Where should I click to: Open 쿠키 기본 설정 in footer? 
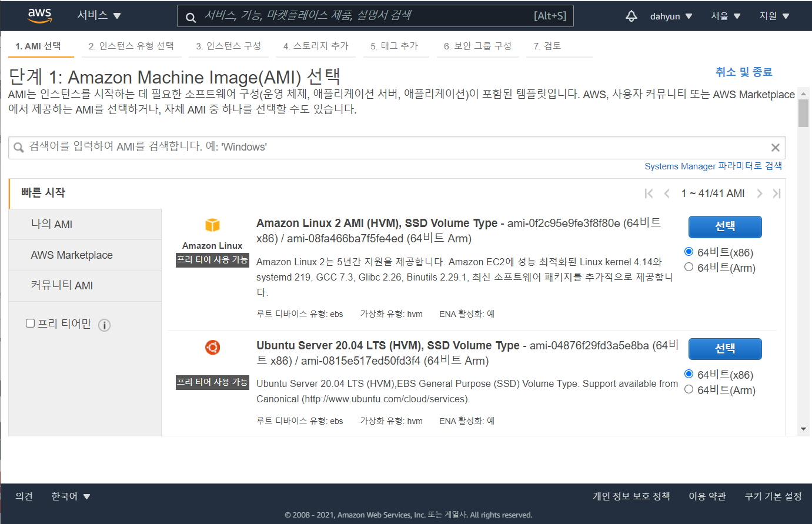click(773, 496)
